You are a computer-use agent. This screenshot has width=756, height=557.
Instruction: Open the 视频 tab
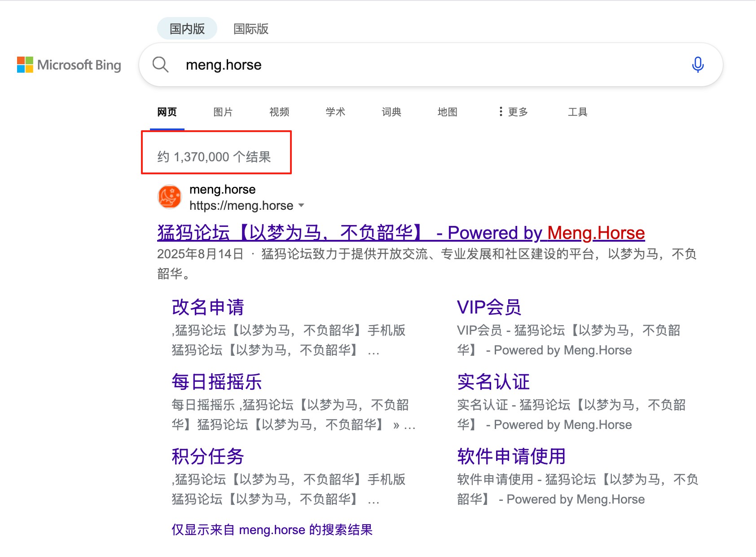(279, 112)
